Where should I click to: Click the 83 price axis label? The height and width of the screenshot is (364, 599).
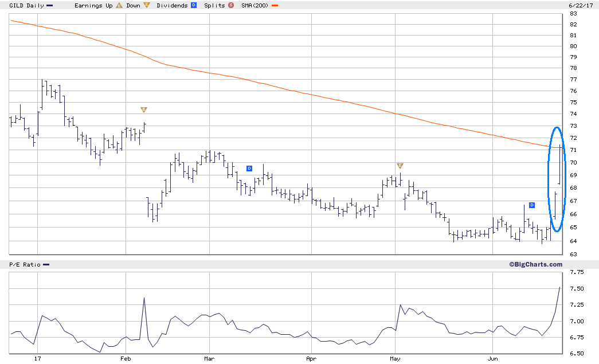click(573, 14)
